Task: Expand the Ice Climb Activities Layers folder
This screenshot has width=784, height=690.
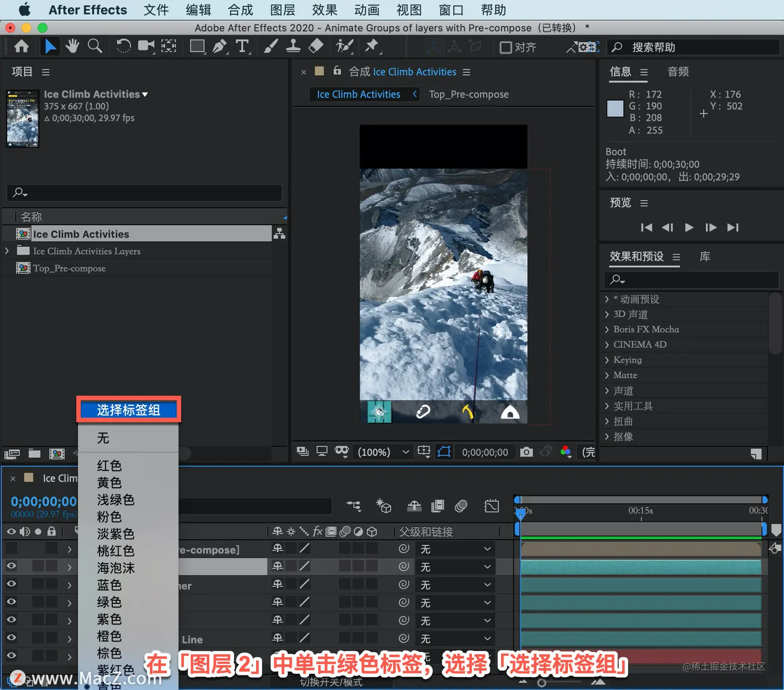Action: tap(7, 251)
